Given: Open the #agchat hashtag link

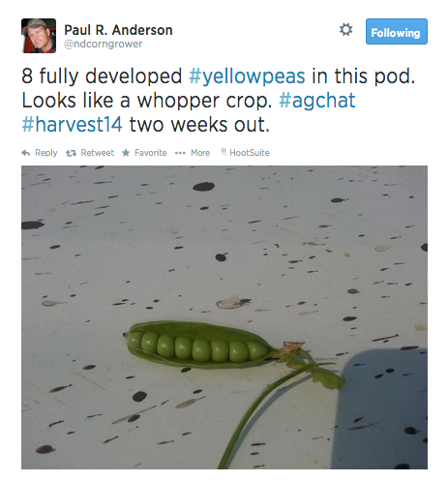Looking at the screenshot, I should 317,101.
